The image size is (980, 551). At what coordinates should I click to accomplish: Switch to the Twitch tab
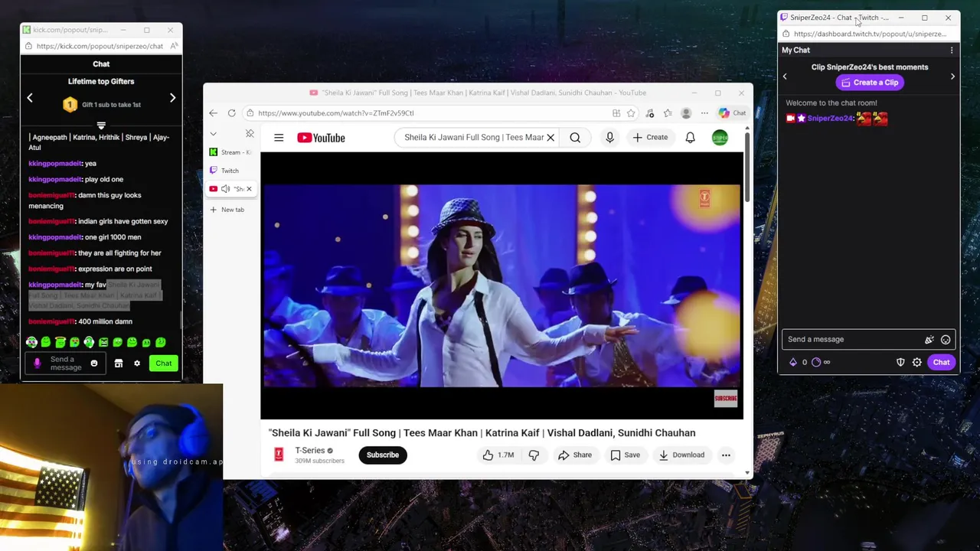pyautogui.click(x=230, y=171)
